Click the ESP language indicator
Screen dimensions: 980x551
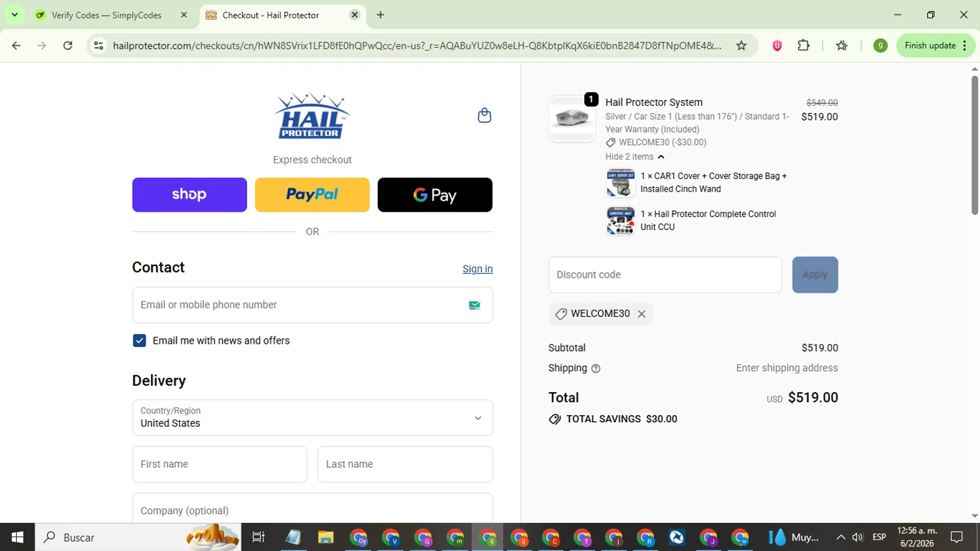point(879,537)
